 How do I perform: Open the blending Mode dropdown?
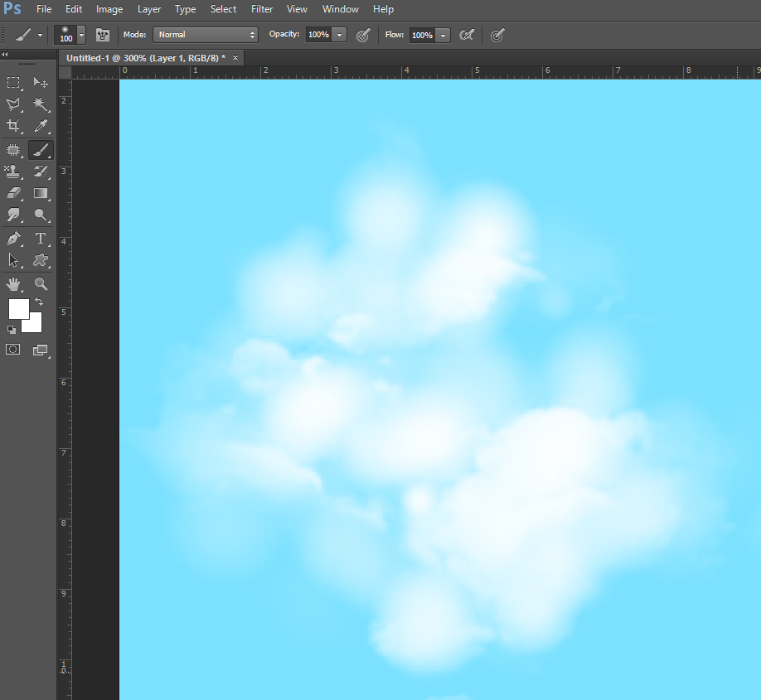(x=206, y=35)
